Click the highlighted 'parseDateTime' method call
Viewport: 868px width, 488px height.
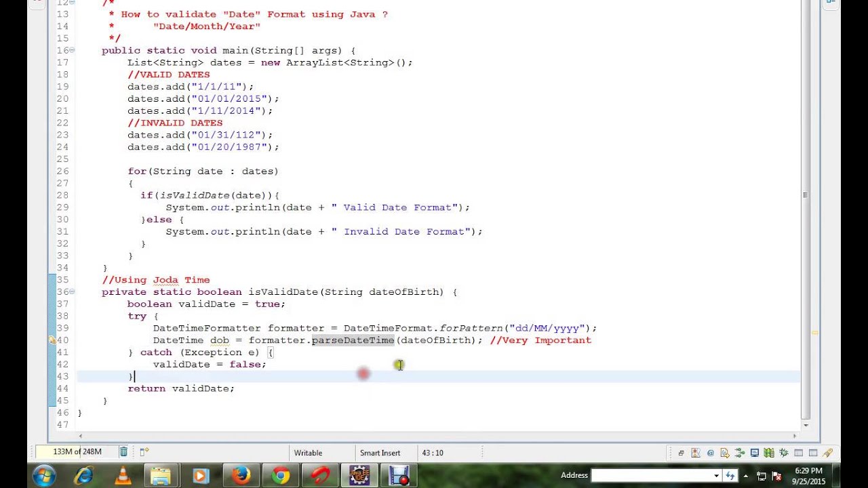(x=353, y=340)
